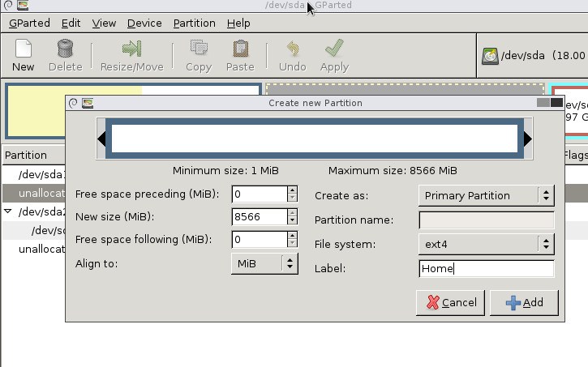The width and height of the screenshot is (588, 367).
Task: Click the GParted icon in main window titlebar
Action: [x=23, y=5]
